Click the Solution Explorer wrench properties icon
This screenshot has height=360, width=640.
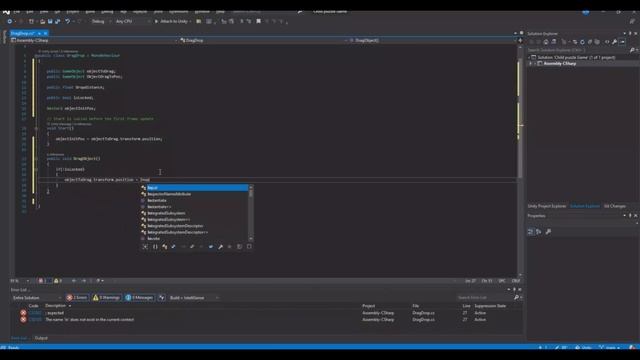click(614, 42)
